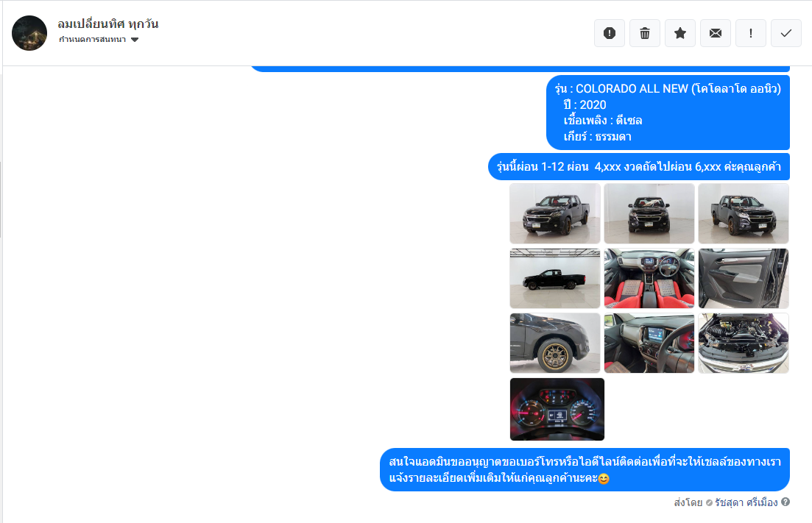Open head-on front photo of black pickup
812x523 pixels.
(649, 213)
